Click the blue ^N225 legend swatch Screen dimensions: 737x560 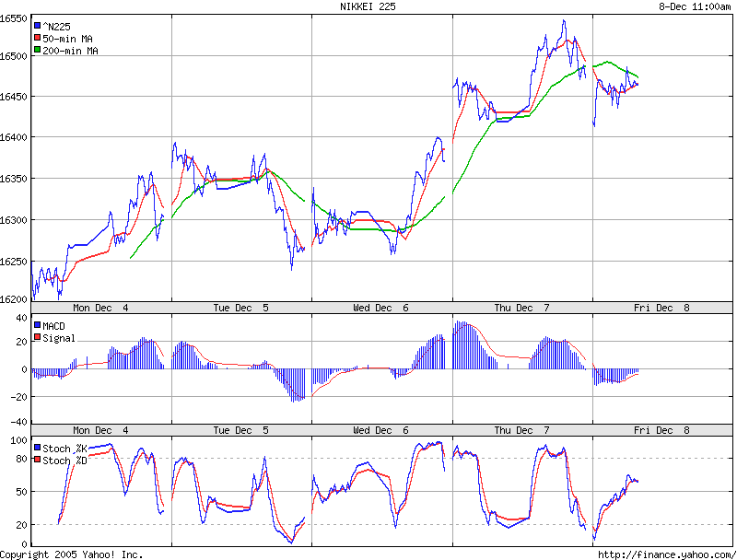pyautogui.click(x=37, y=26)
